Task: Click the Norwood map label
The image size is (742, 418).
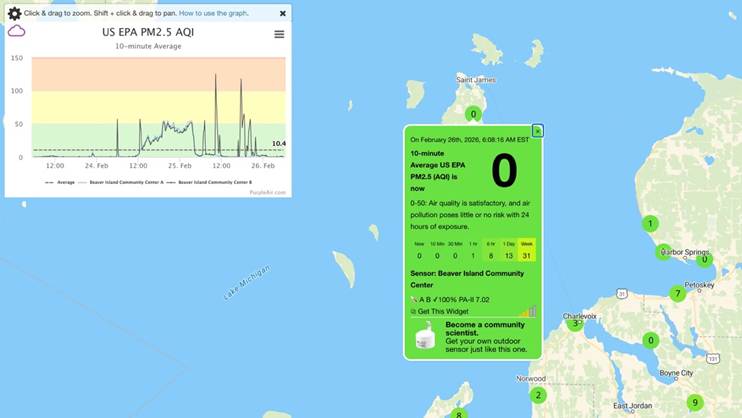Action: [x=531, y=379]
